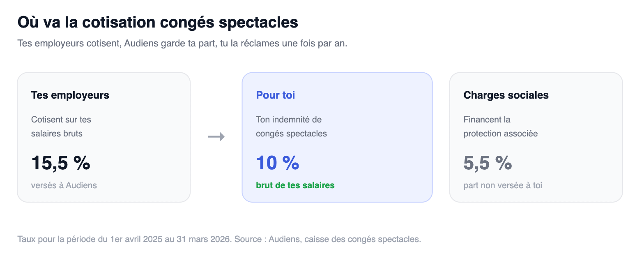Click the 15,5 % figure

coord(61,163)
